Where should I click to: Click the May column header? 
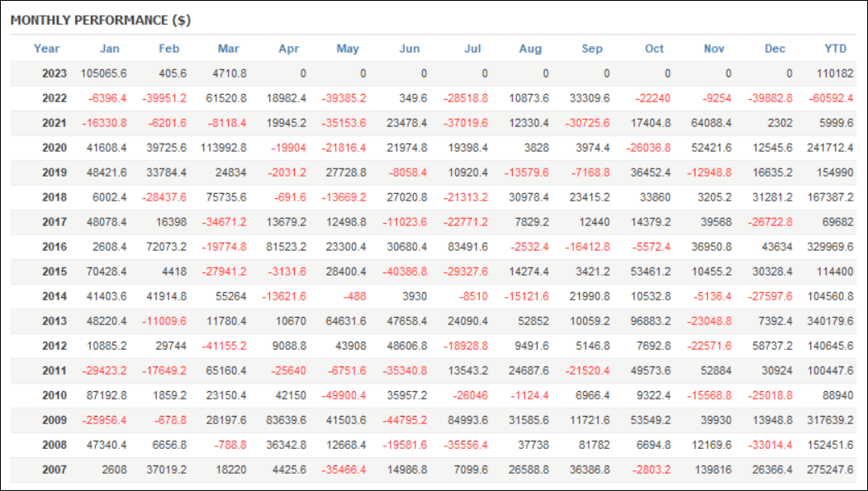click(348, 49)
